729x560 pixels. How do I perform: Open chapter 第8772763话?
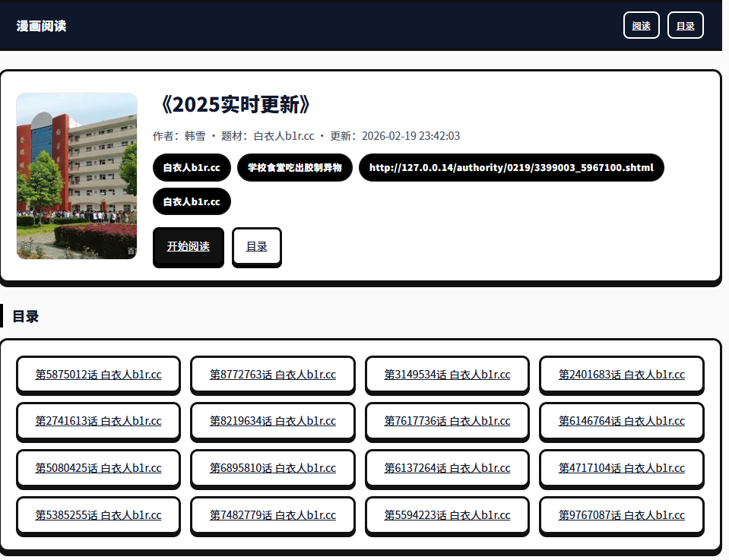click(272, 375)
